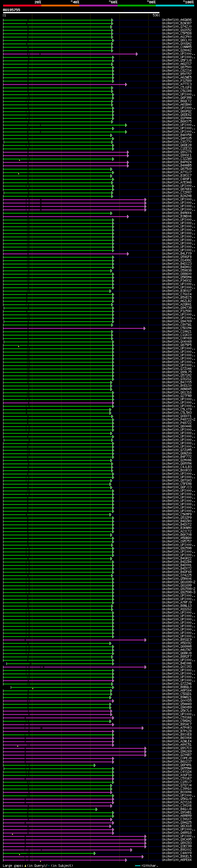Select the UniRef100_B4KV58 label
The width and height of the screenshot is (197, 868).
177,135
